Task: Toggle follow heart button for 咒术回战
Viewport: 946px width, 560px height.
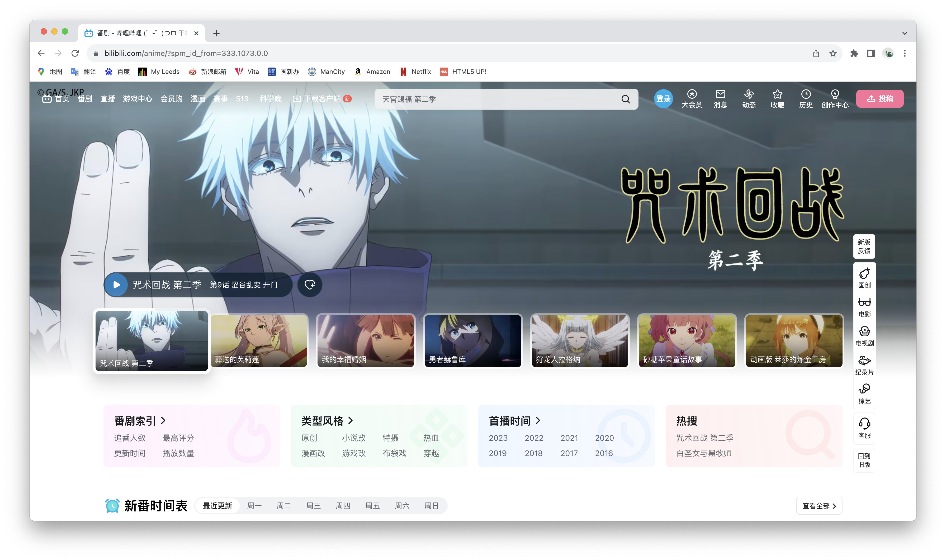Action: 309,284
